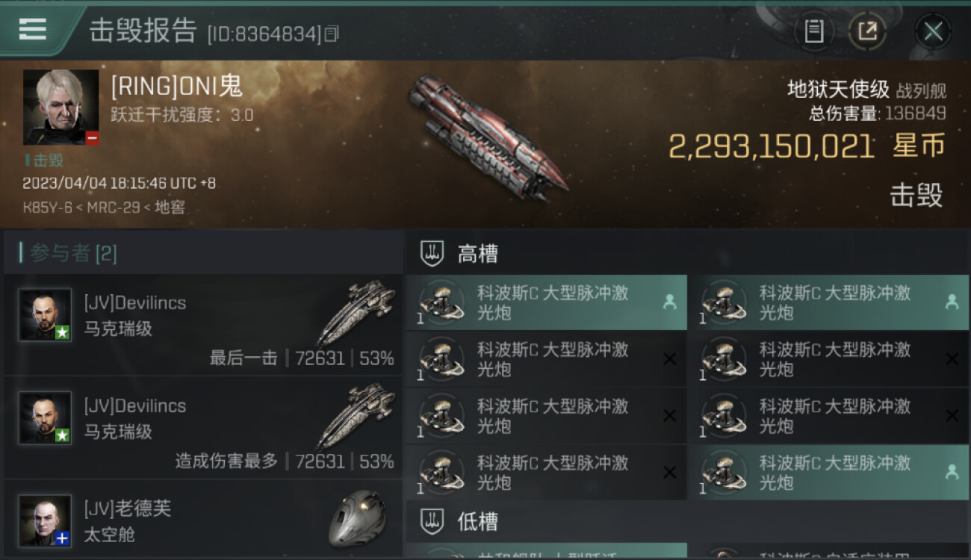Open the report clipboard icon
971x560 pixels.
[814, 31]
